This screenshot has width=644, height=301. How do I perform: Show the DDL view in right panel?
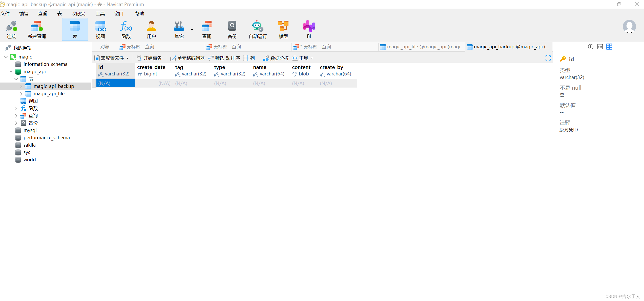600,47
